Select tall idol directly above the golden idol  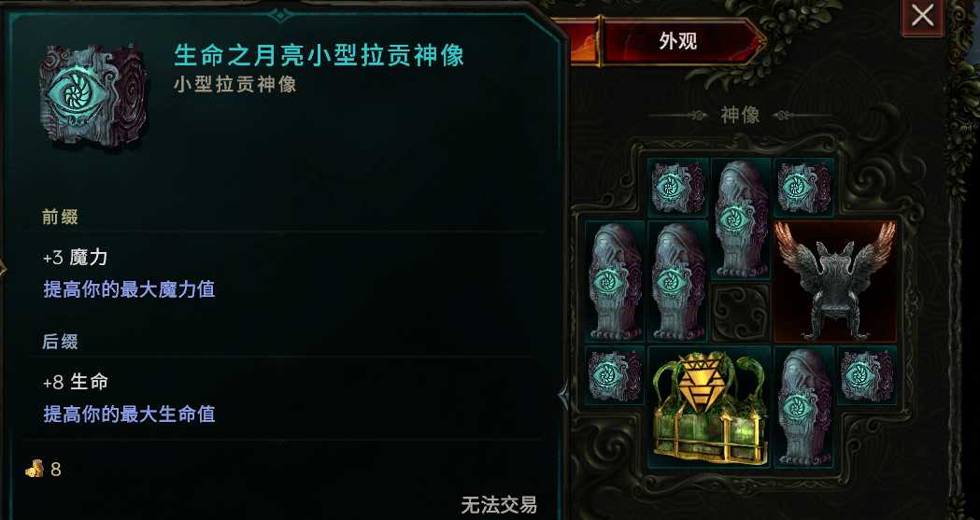click(x=678, y=281)
